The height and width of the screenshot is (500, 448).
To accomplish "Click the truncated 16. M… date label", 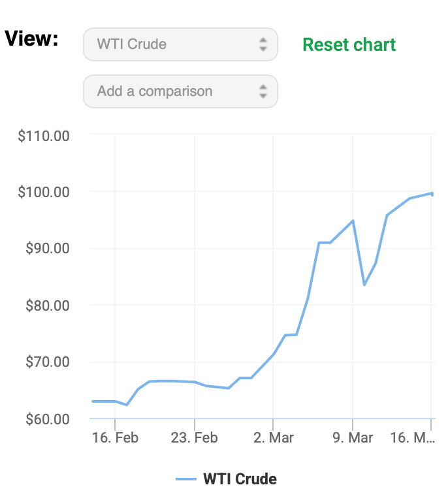I will [x=412, y=437].
